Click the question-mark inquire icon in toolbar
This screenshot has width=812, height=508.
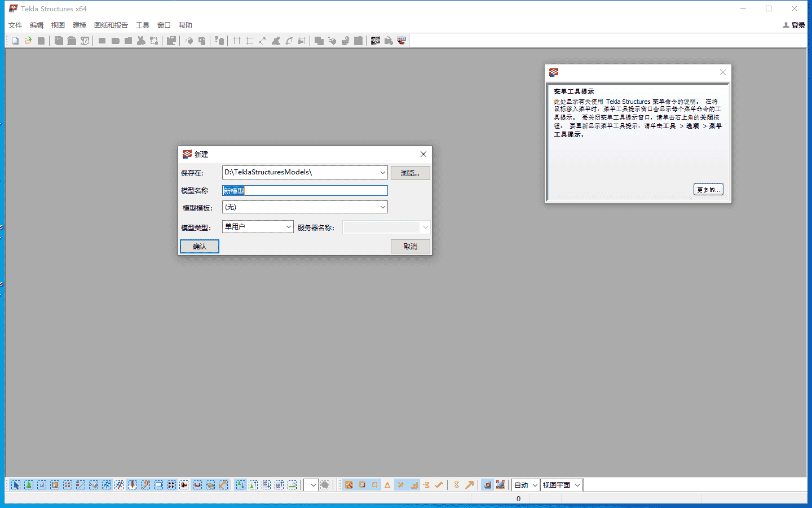(219, 41)
